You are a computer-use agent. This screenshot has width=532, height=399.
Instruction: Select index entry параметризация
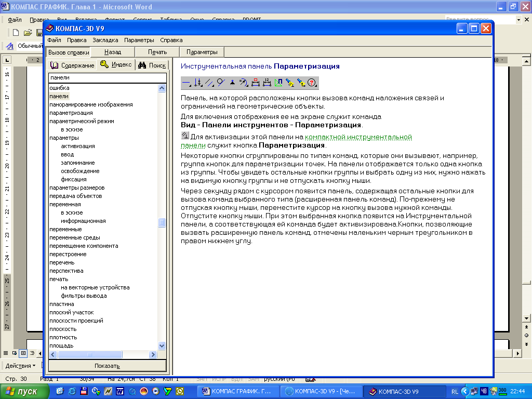pos(71,113)
